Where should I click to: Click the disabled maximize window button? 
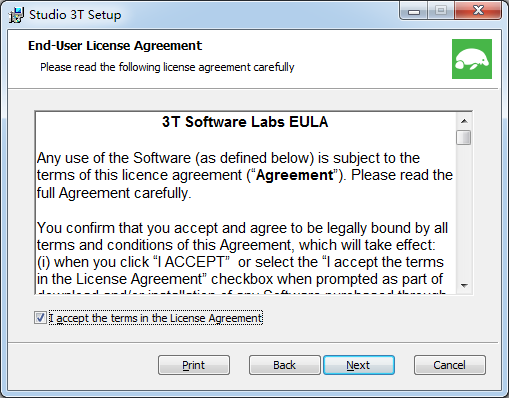pyautogui.click(x=441, y=11)
